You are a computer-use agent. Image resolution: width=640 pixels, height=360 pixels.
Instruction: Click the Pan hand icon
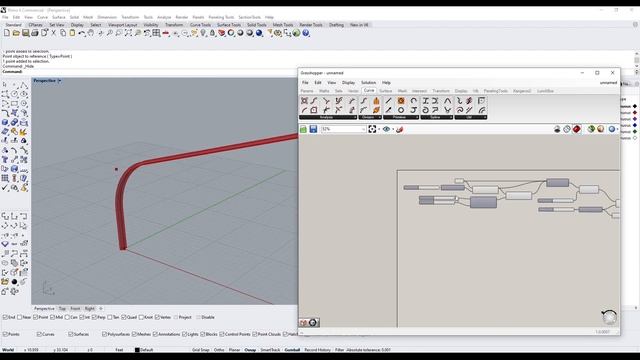click(x=91, y=33)
